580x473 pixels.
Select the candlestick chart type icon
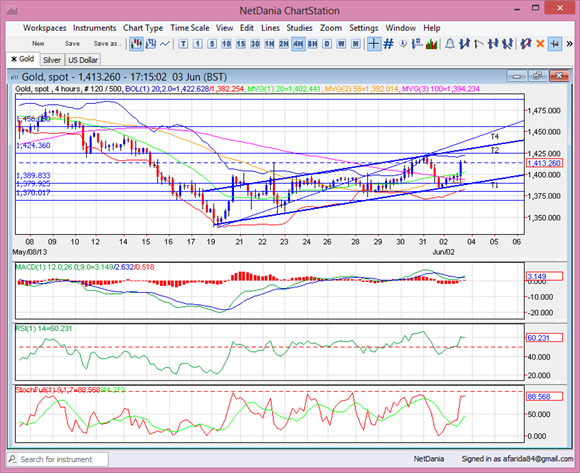[136, 44]
